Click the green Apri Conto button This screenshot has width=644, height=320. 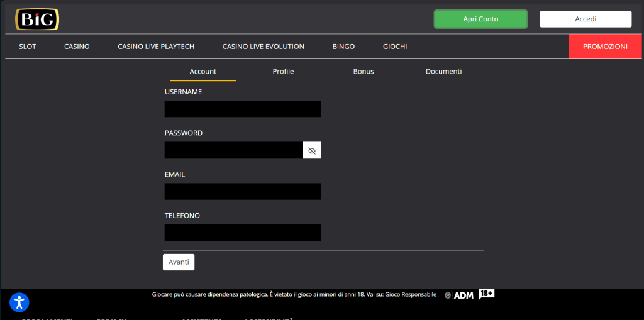coord(480,19)
